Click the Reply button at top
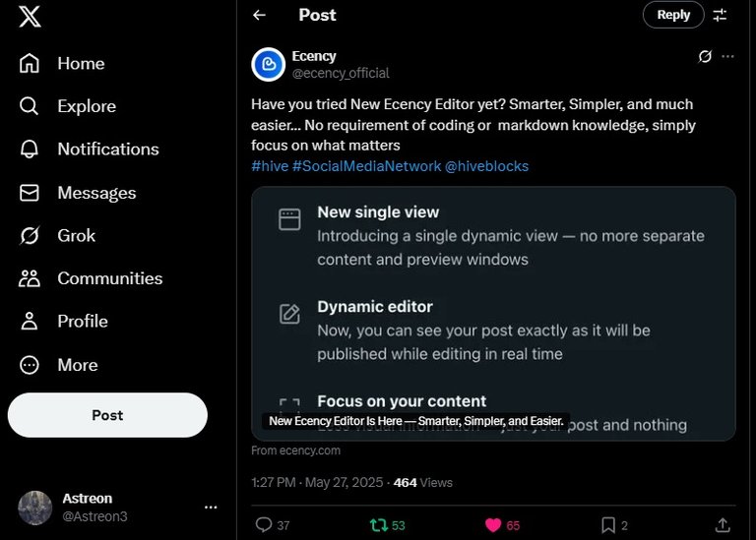The height and width of the screenshot is (540, 756). pos(673,15)
